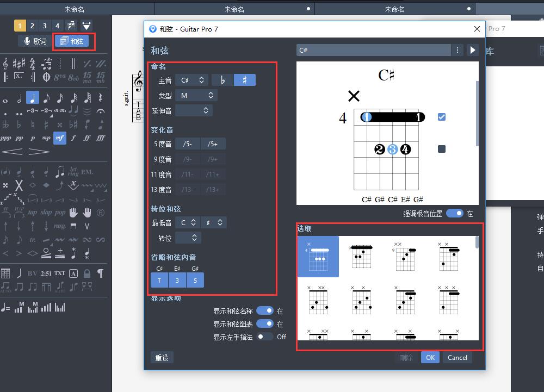Open the lyrics (歌词) microphone button
Screen dimensions: 544x392
[x=34, y=41]
